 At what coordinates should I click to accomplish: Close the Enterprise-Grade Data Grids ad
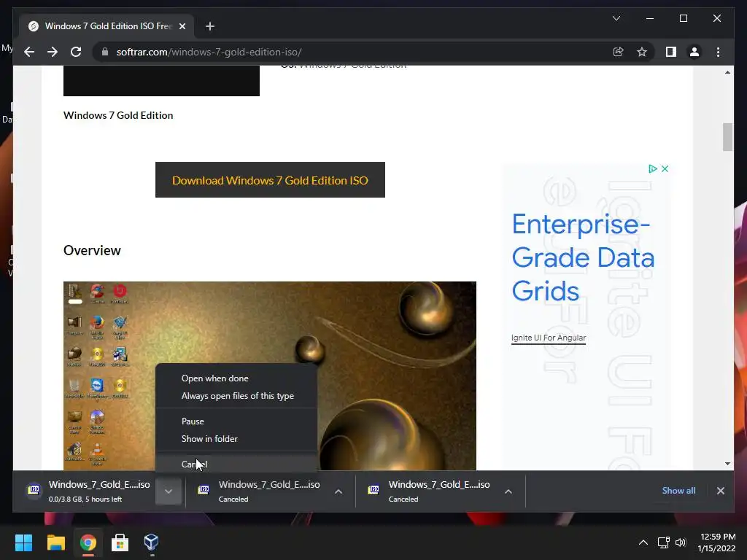(x=665, y=168)
